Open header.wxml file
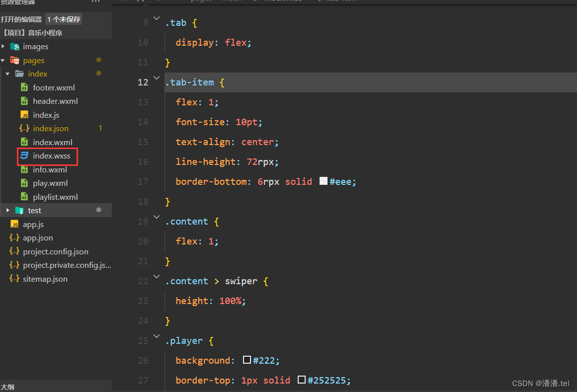This screenshot has width=577, height=392. (x=55, y=101)
